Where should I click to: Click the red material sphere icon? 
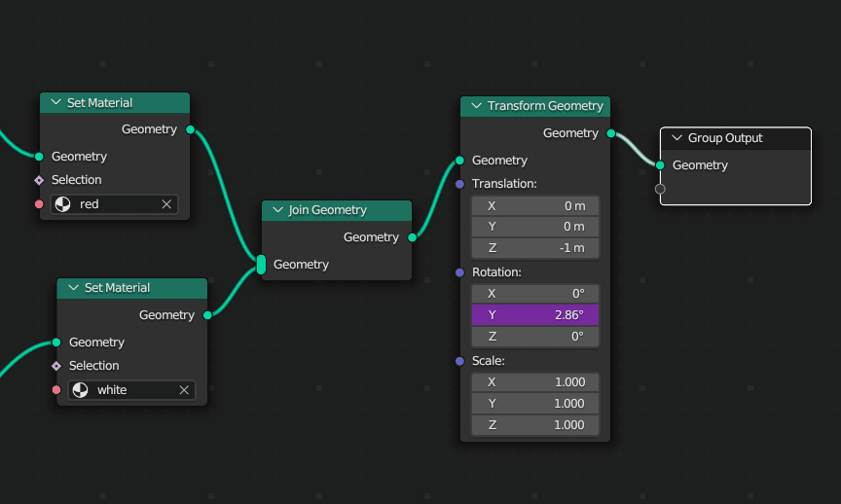(x=62, y=204)
